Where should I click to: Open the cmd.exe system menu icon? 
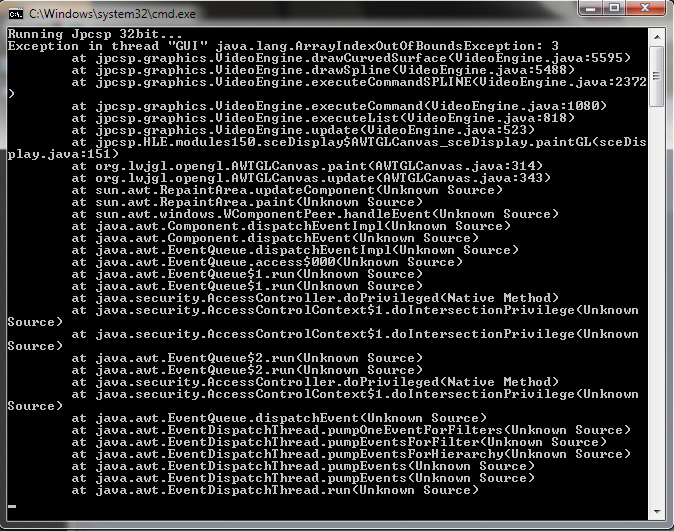tap(15, 14)
